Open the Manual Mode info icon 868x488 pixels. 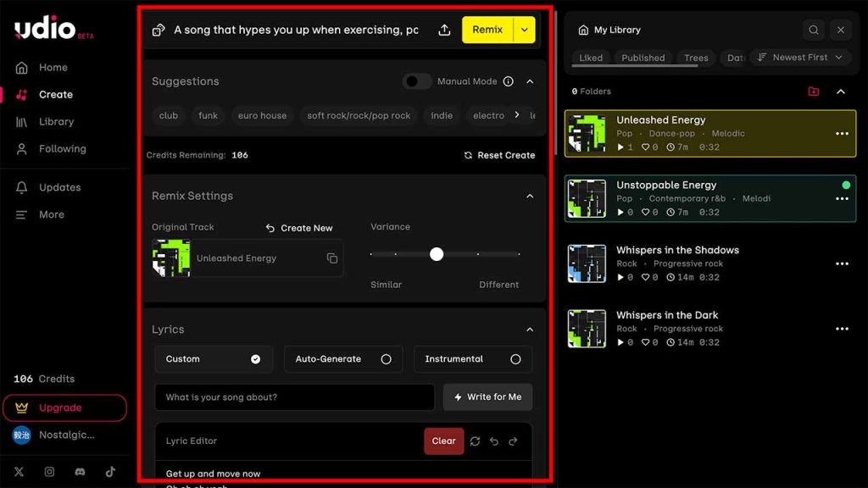point(509,81)
